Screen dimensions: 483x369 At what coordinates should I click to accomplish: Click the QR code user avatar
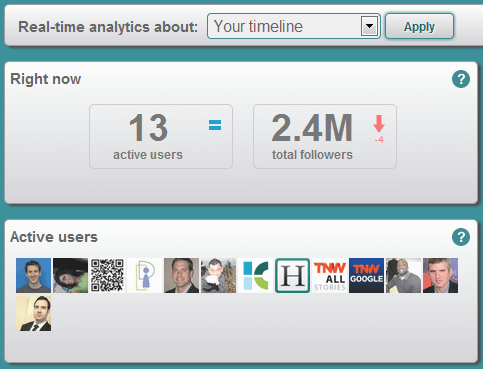click(107, 275)
